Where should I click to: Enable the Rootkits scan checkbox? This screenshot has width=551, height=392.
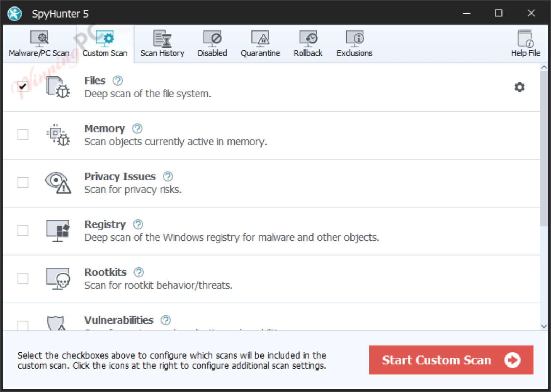click(23, 279)
